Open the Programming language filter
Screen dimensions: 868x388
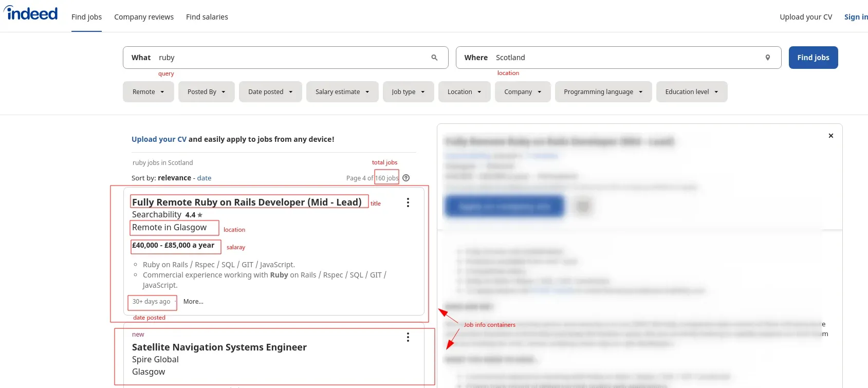(x=603, y=92)
